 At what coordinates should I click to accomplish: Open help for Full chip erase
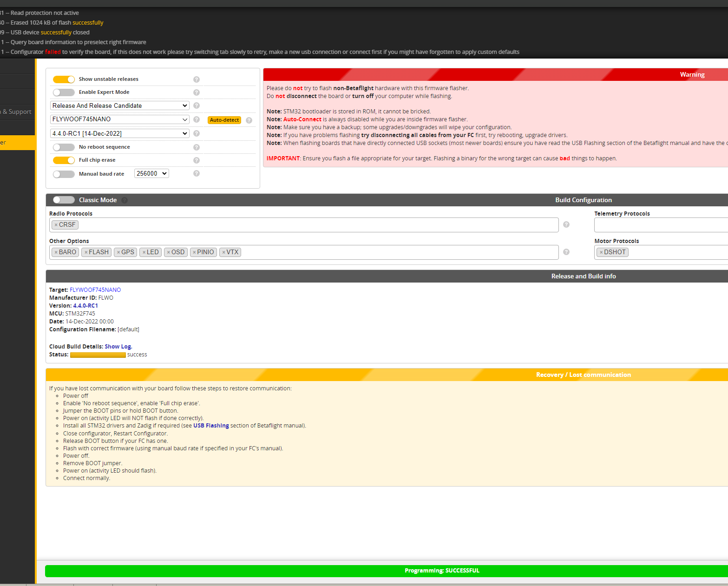(x=197, y=160)
